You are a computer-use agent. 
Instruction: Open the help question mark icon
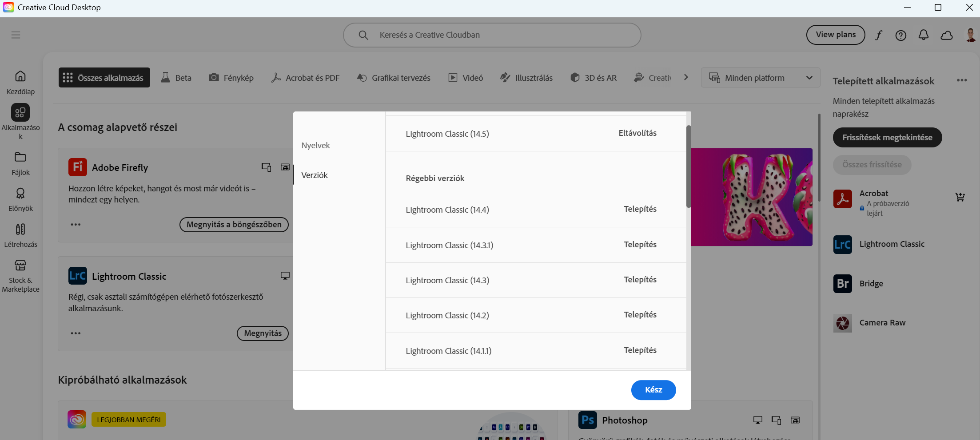(901, 35)
